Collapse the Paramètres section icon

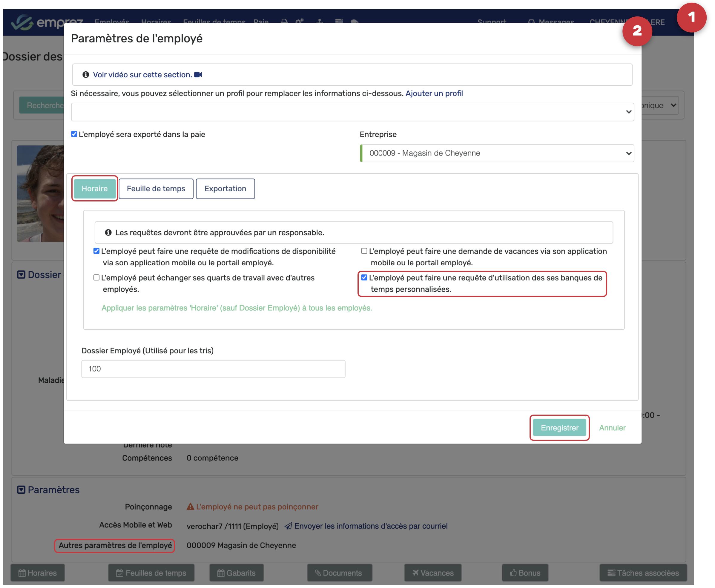pos(21,490)
